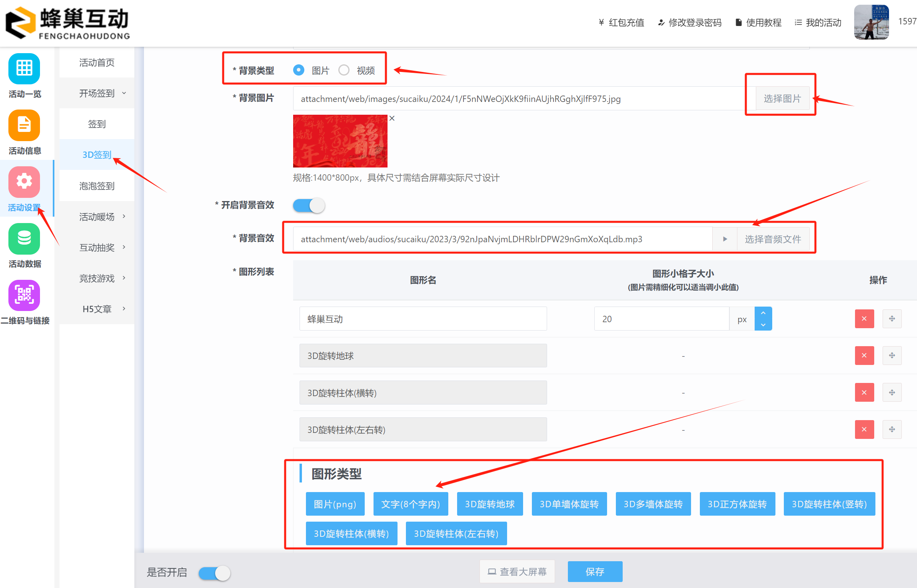Open 红包充值 in top bar
Screen dimensions: 917x588
pyautogui.click(x=621, y=22)
